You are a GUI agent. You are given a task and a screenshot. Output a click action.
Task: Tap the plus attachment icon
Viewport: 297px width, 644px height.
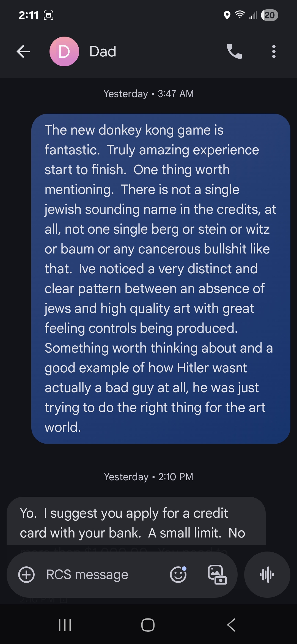point(26,575)
